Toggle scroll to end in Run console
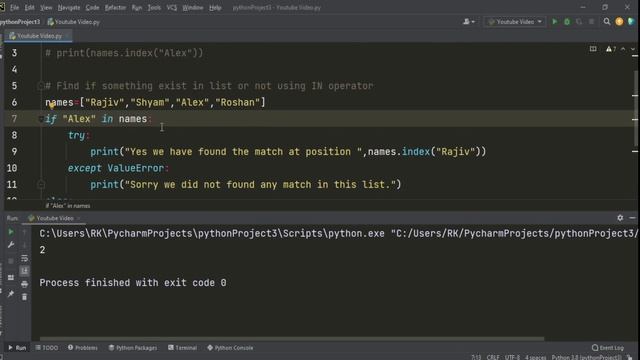The height and width of the screenshot is (360, 640). click(x=24, y=271)
